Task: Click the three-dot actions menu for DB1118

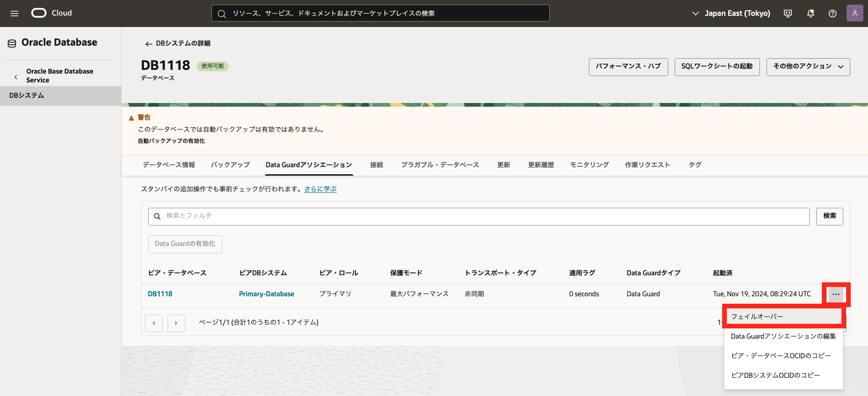Action: (836, 294)
